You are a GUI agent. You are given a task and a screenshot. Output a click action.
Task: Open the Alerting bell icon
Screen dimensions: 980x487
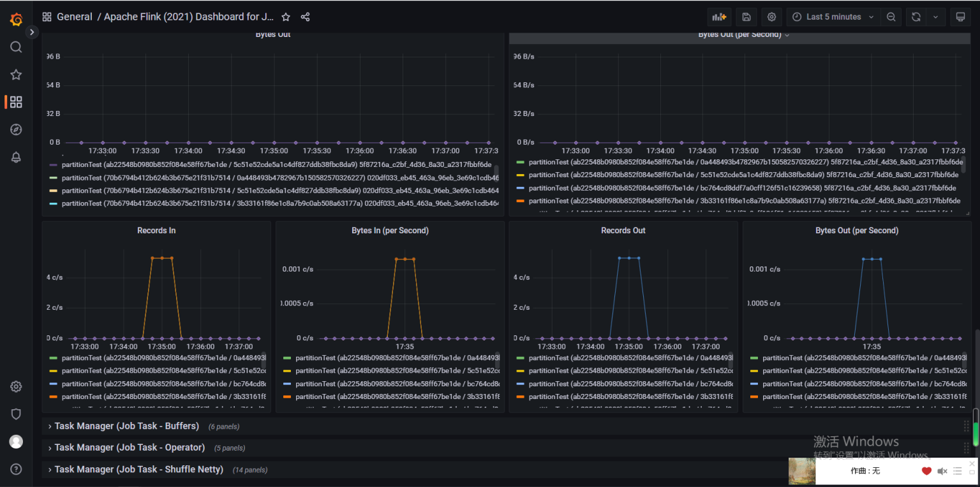tap(16, 157)
